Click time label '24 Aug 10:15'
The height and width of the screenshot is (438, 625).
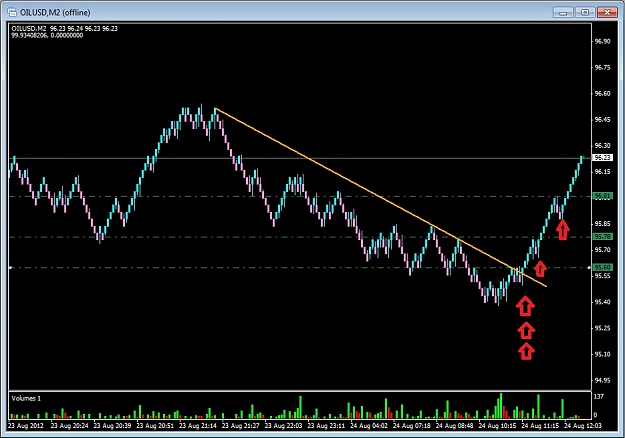(x=497, y=426)
